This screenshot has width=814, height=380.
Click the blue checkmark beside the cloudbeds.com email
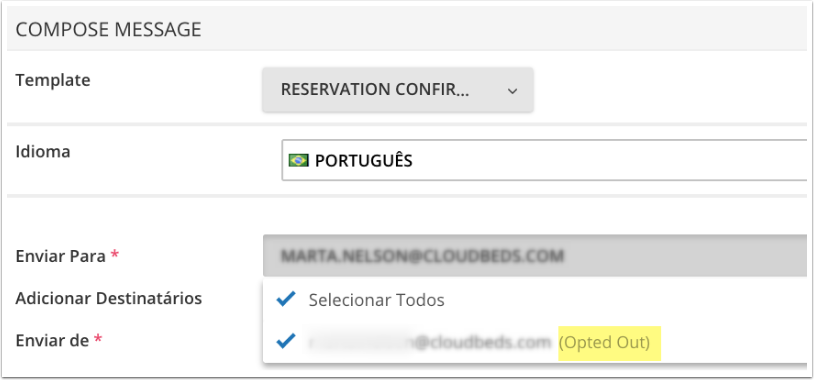286,341
